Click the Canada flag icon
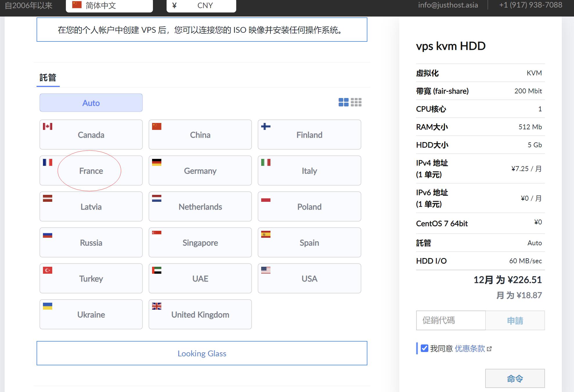This screenshot has width=574, height=392. coord(48,126)
